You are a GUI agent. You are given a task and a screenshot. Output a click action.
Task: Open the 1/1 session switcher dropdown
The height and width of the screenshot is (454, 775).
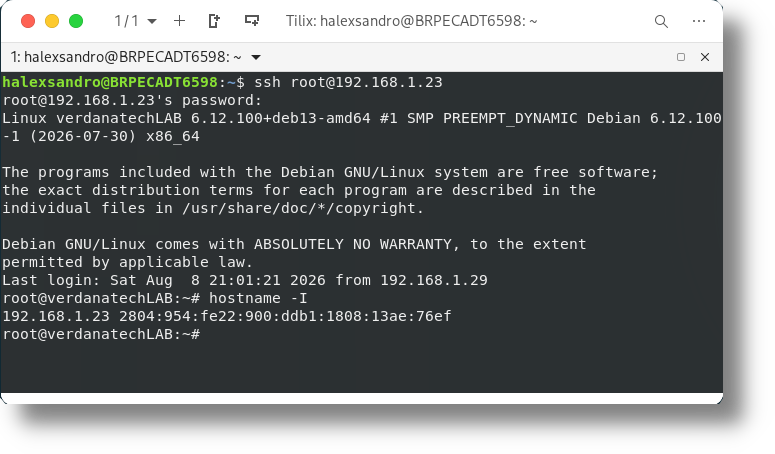click(152, 21)
